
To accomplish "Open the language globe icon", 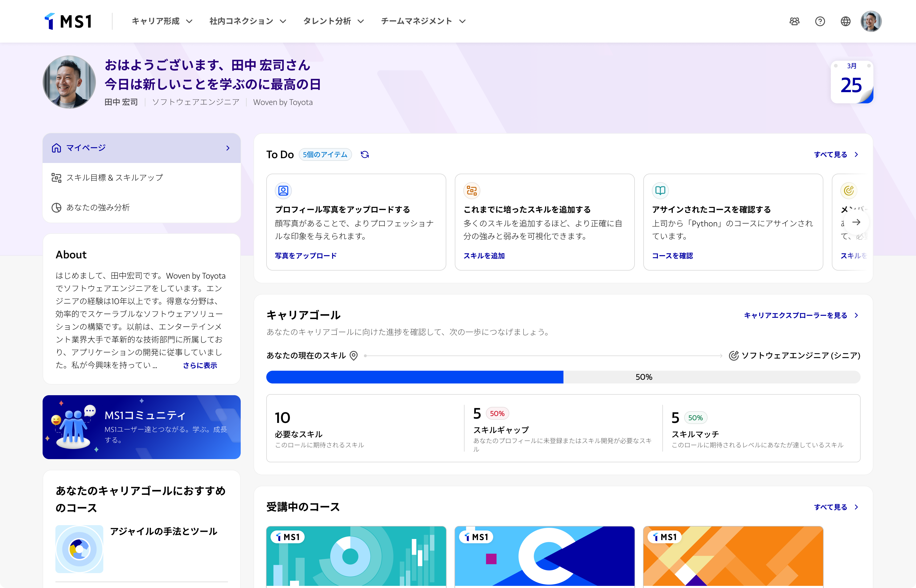I will pyautogui.click(x=845, y=21).
